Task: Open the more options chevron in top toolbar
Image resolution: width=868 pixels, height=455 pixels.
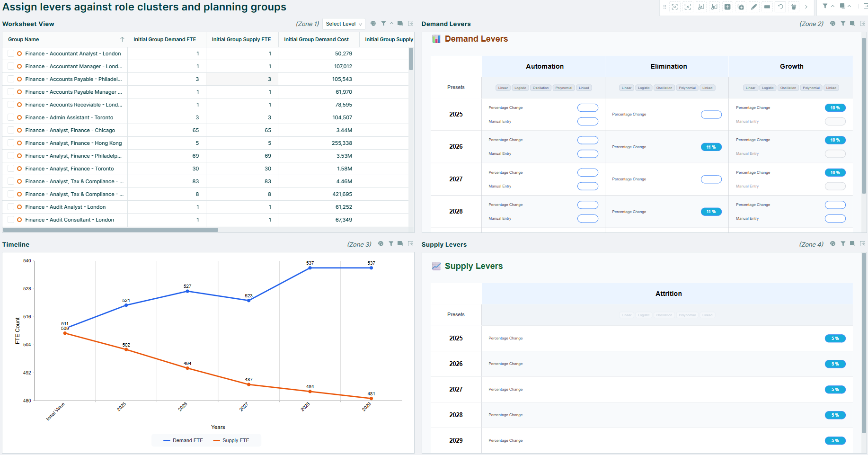Action: tap(806, 7)
